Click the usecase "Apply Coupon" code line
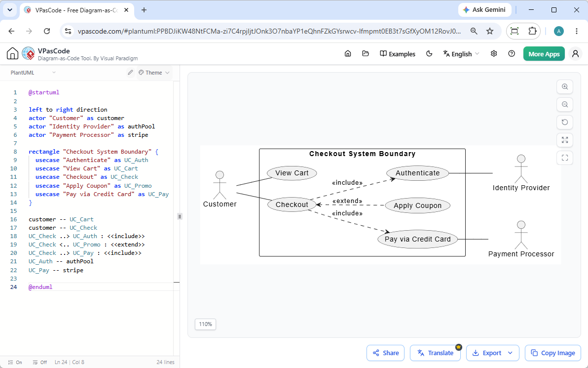The height and width of the screenshot is (368, 588). [x=93, y=186]
